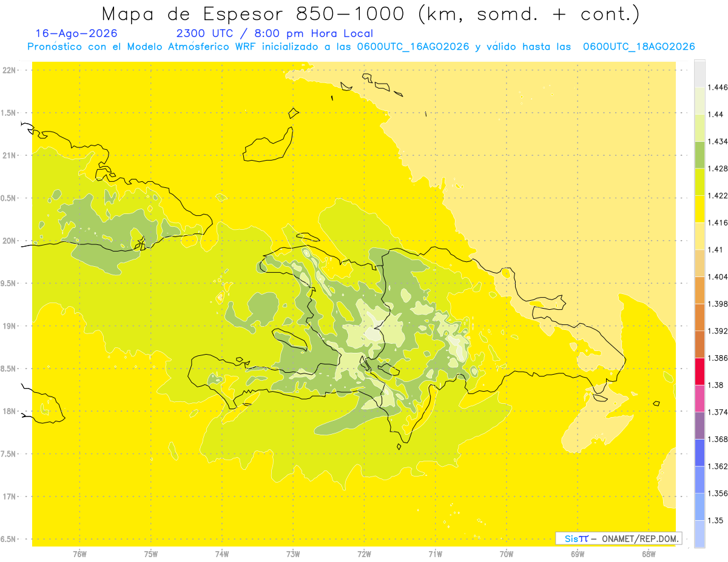Select the longitude label "69W"
This screenshot has height=562, width=728.
click(578, 554)
